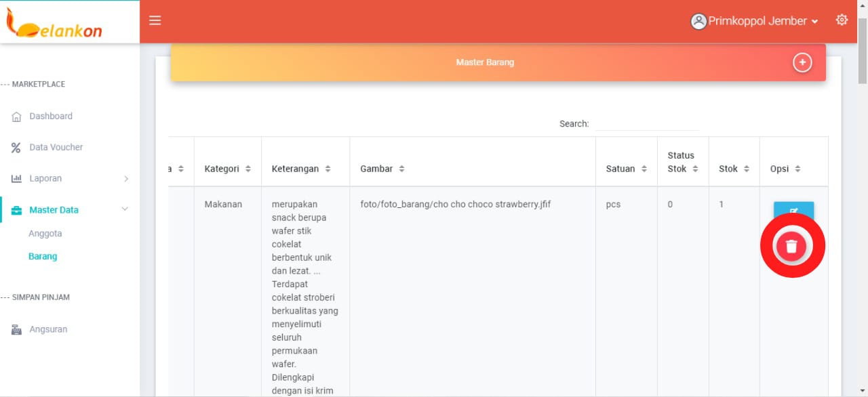This screenshot has height=397, width=868.
Task: Click the Primkoppol Jember user avatar icon
Action: pos(698,21)
